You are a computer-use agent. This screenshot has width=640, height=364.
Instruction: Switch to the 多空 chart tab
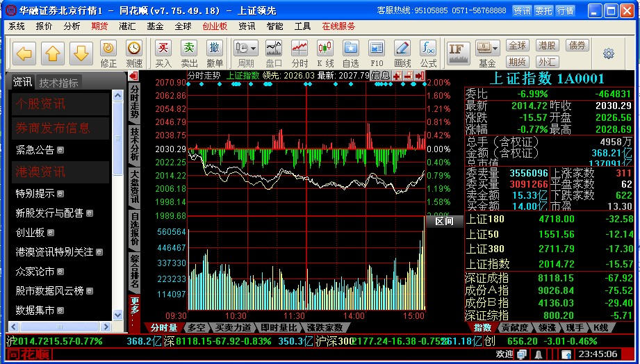coord(195,327)
